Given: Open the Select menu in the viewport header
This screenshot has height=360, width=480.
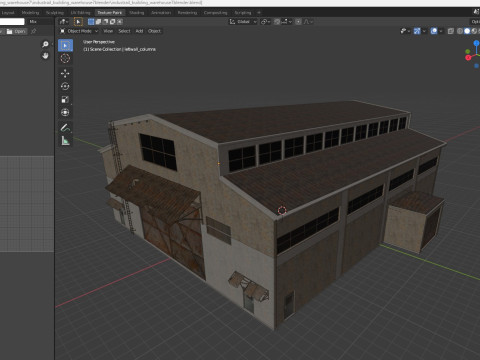Looking at the screenshot, I should (124, 31).
